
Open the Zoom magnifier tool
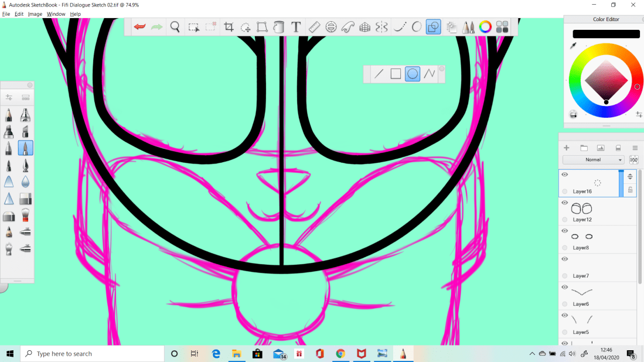pos(175,27)
